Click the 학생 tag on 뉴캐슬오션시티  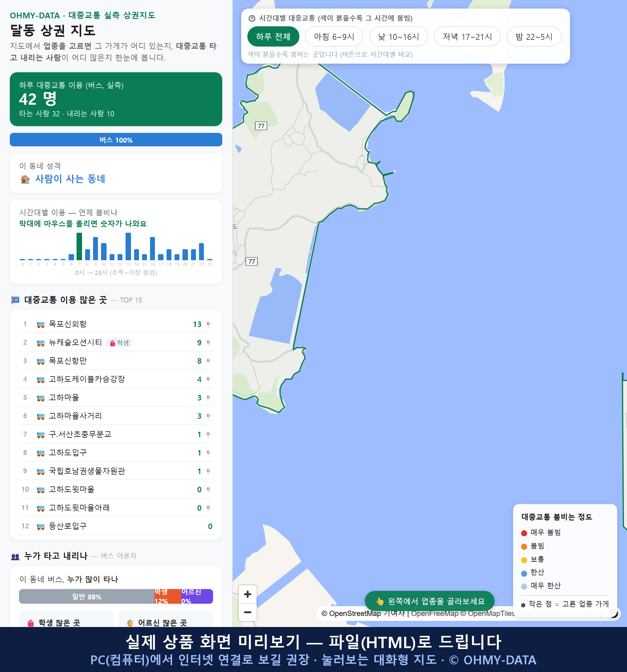[119, 343]
